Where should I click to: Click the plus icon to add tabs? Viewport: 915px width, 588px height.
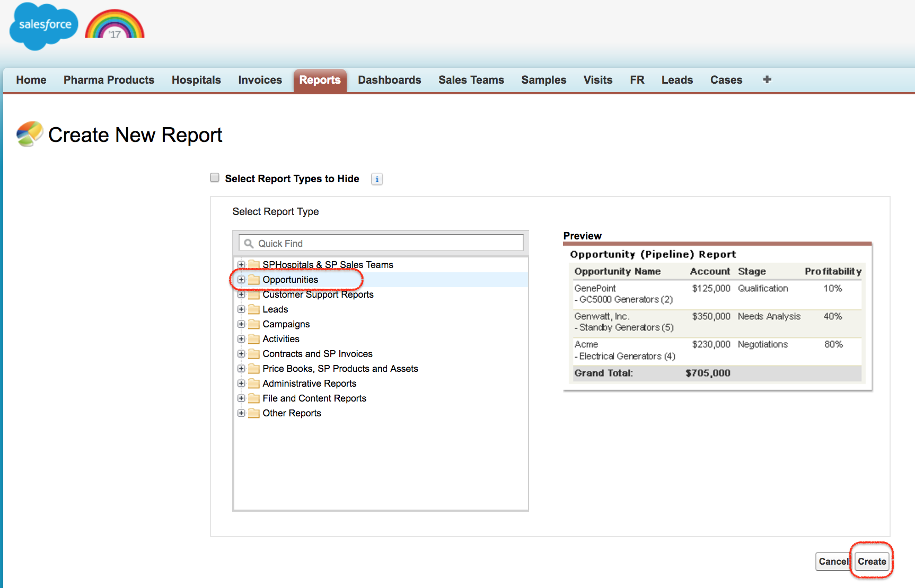point(767,79)
